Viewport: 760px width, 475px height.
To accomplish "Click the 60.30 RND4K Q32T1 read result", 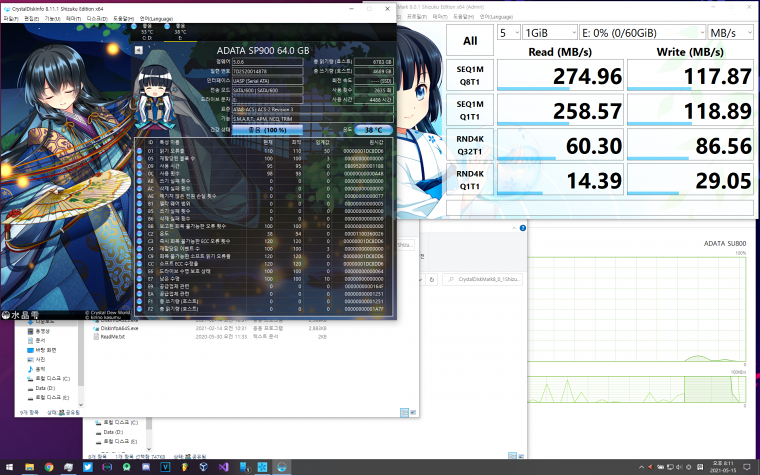I will pyautogui.click(x=560, y=145).
